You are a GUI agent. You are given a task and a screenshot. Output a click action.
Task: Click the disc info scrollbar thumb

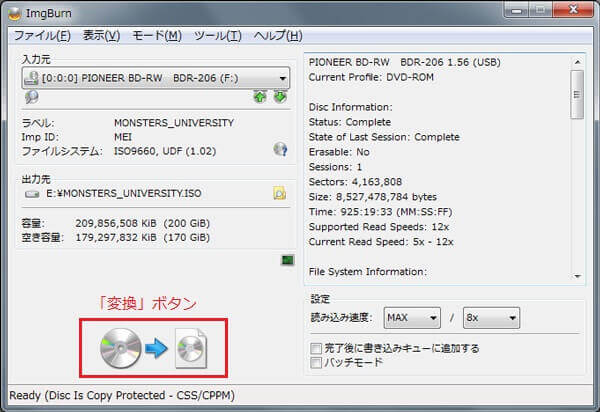click(577, 94)
